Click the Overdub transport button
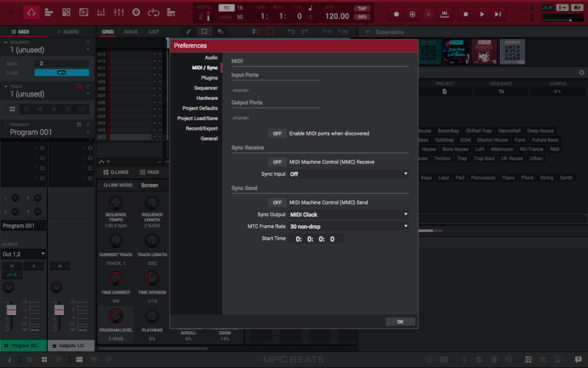This screenshot has width=588, height=368. coord(412,14)
